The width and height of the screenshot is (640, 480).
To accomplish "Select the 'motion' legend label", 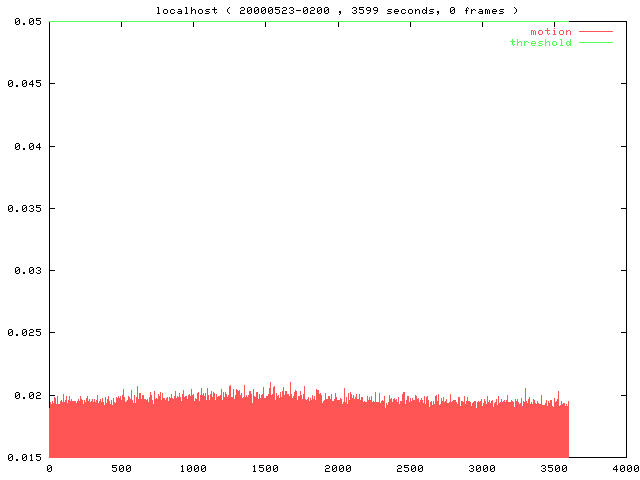I will tap(550, 32).
